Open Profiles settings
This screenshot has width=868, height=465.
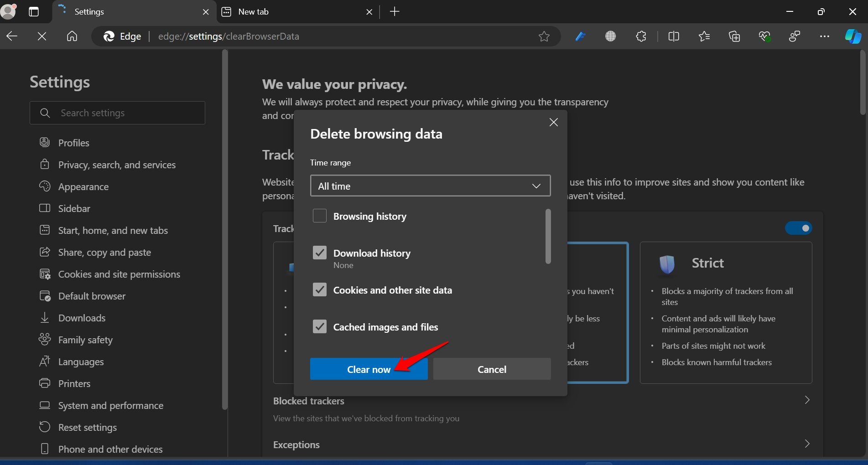point(73,143)
